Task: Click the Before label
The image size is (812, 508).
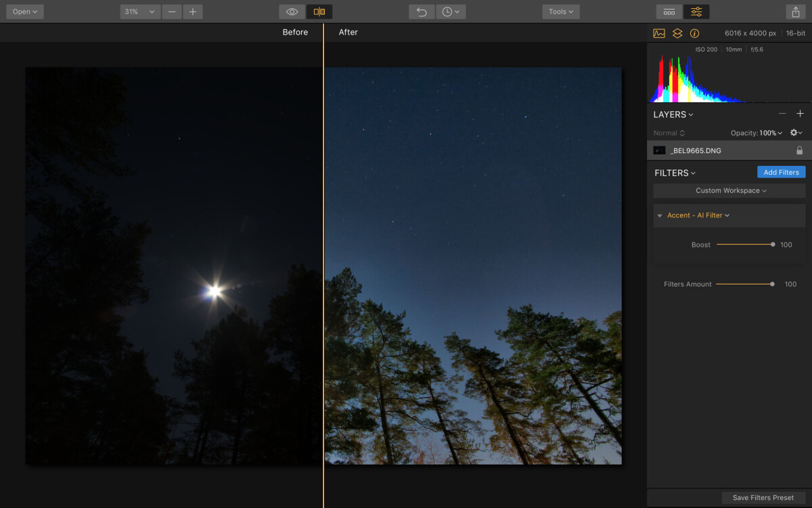Action: [x=295, y=32]
